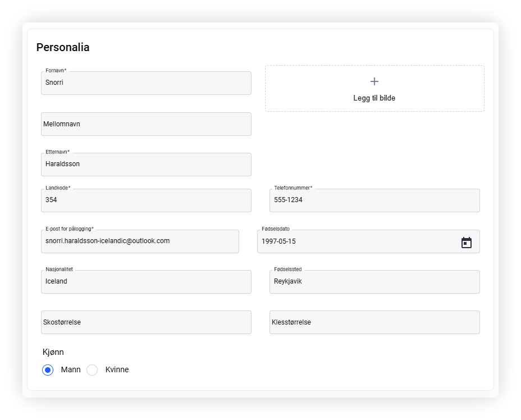Open the Nasjonalitet field showing Iceland
521x420 pixels.
[x=146, y=282]
